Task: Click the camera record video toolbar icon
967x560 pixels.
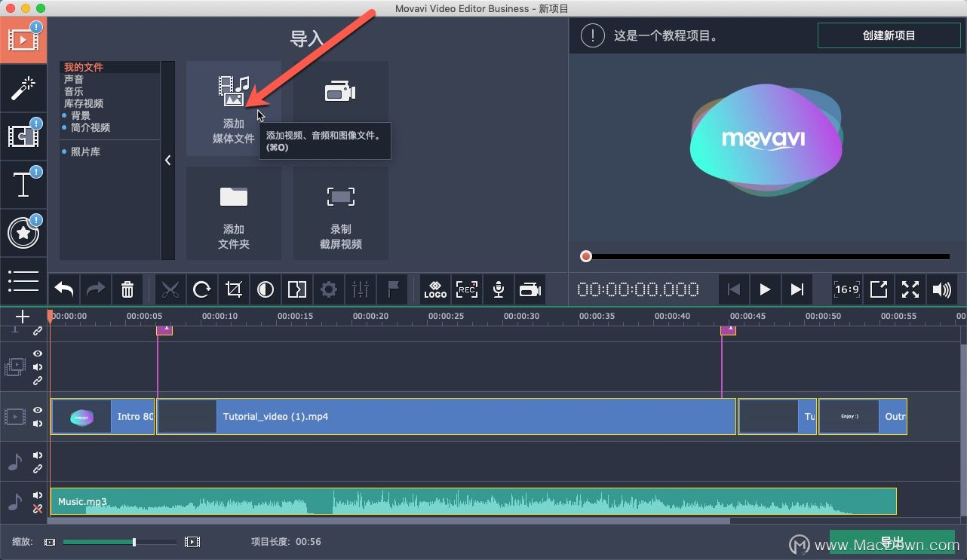Action: (530, 289)
